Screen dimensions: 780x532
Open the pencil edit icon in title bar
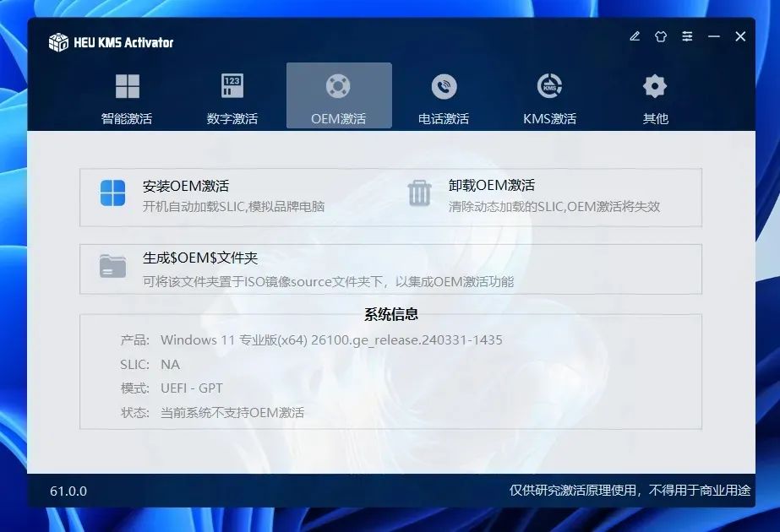point(635,36)
